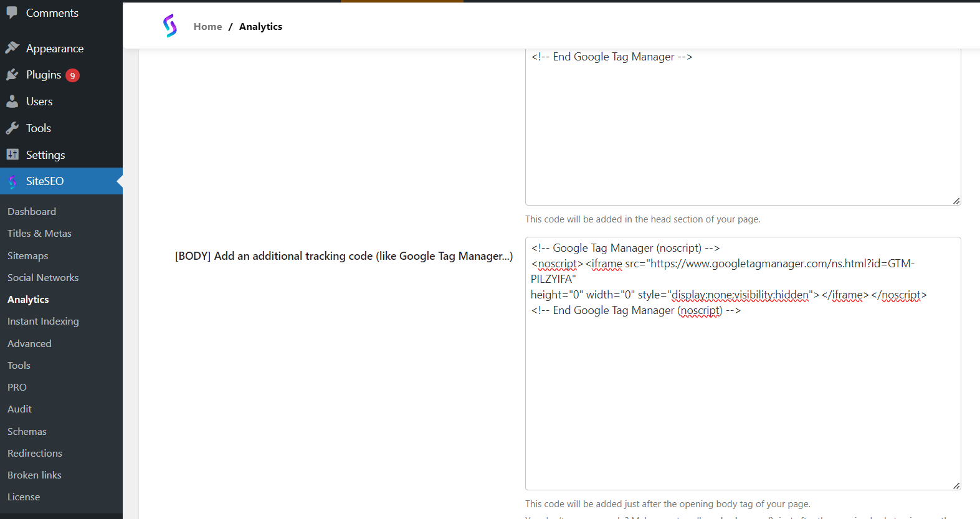This screenshot has width=980, height=519.
Task: Click the Plugins plug icon
Action: tap(12, 75)
